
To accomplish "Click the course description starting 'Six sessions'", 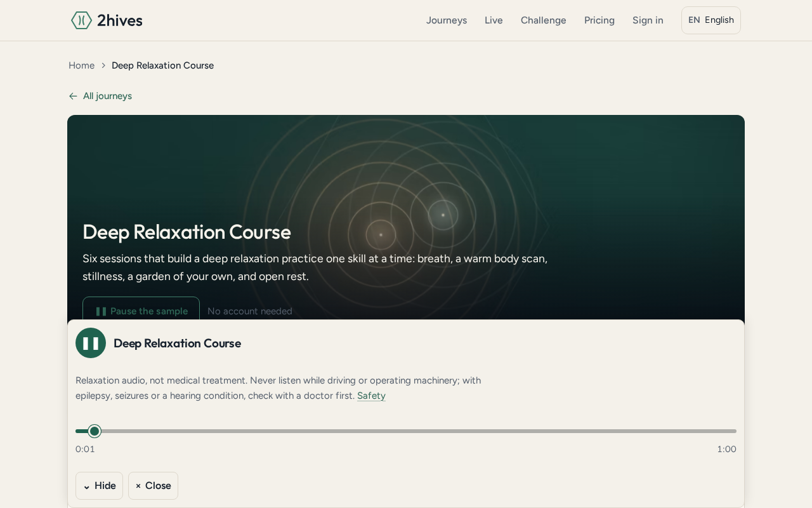I will pyautogui.click(x=315, y=267).
